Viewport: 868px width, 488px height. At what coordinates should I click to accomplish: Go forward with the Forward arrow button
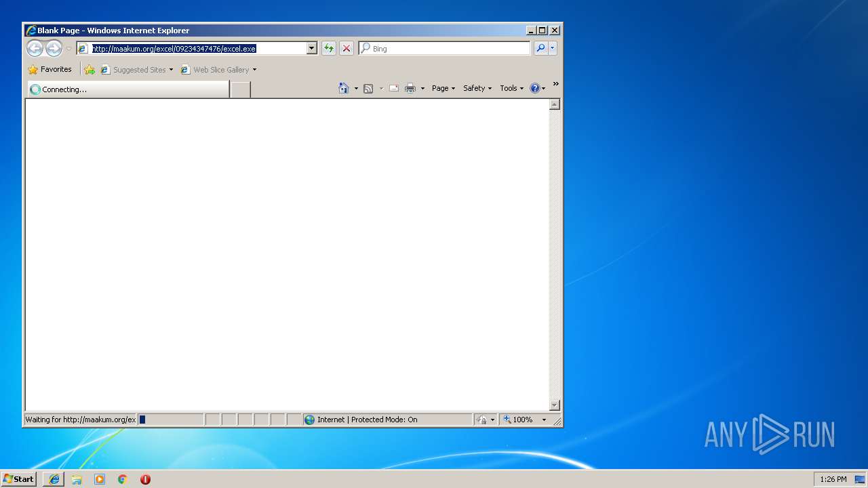point(54,48)
